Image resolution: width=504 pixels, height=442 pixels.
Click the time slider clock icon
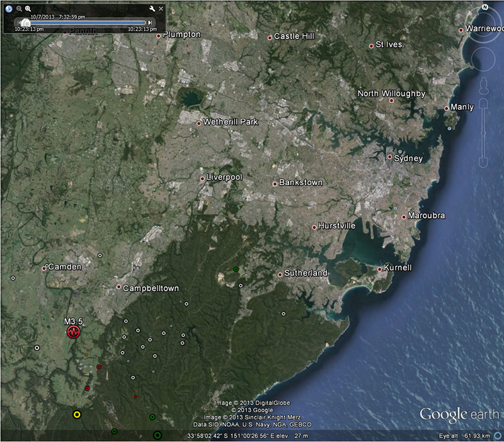pyautogui.click(x=9, y=9)
